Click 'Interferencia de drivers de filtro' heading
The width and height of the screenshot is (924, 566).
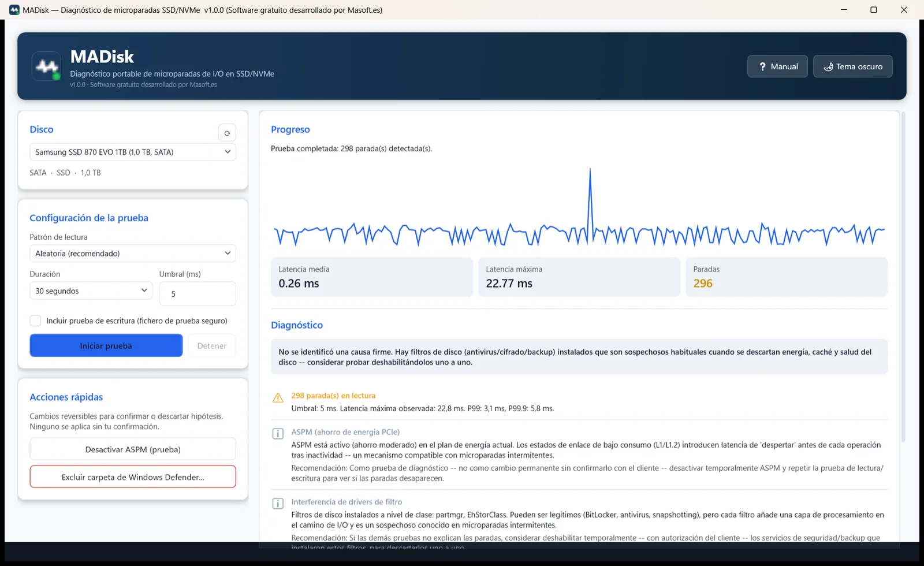(x=346, y=502)
